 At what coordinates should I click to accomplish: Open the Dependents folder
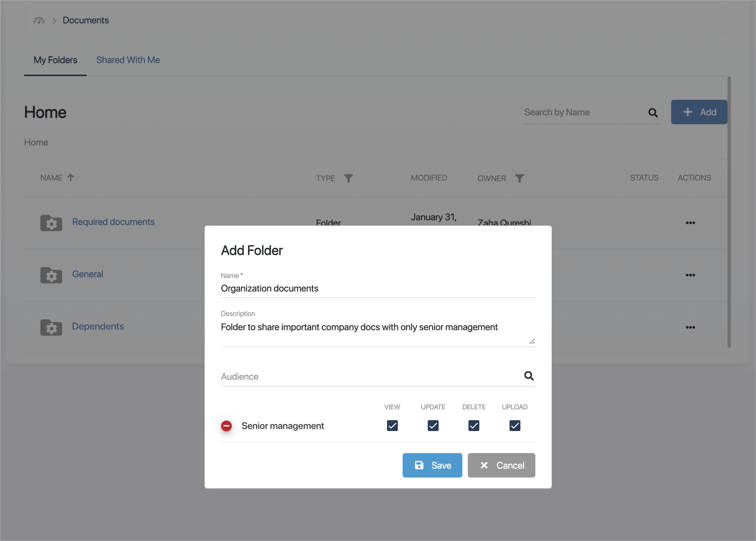[98, 327]
